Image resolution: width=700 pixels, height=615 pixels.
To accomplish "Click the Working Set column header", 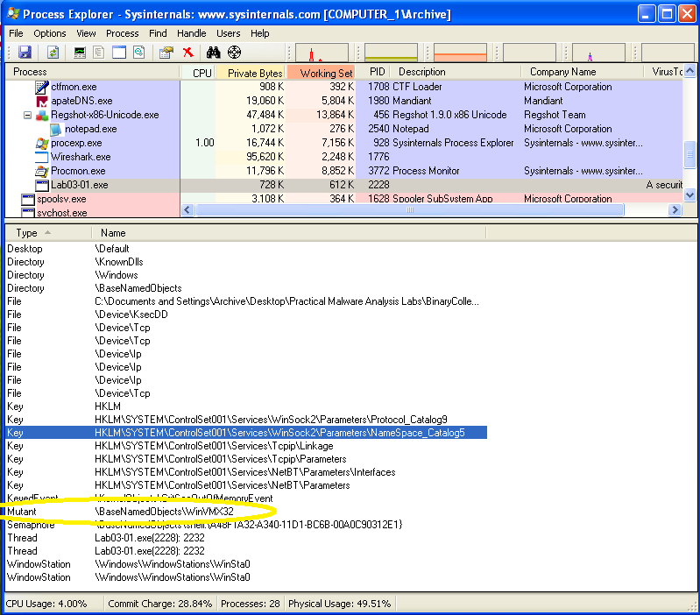I will click(x=326, y=73).
